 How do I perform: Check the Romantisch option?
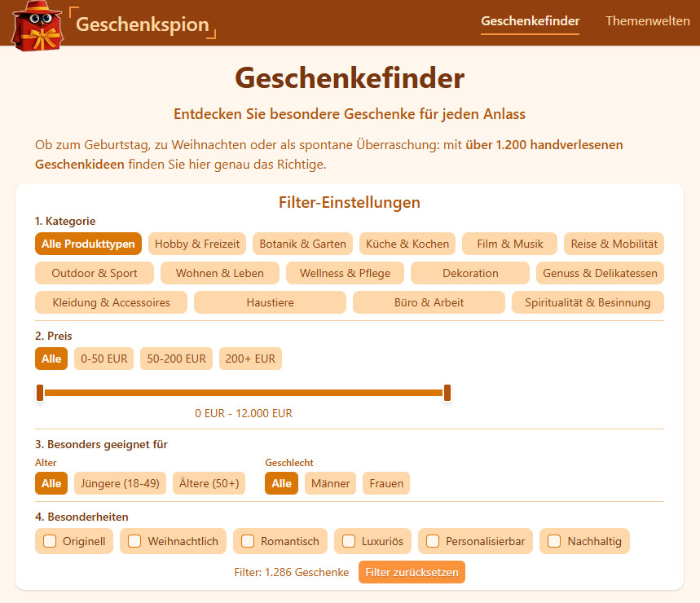[248, 541]
